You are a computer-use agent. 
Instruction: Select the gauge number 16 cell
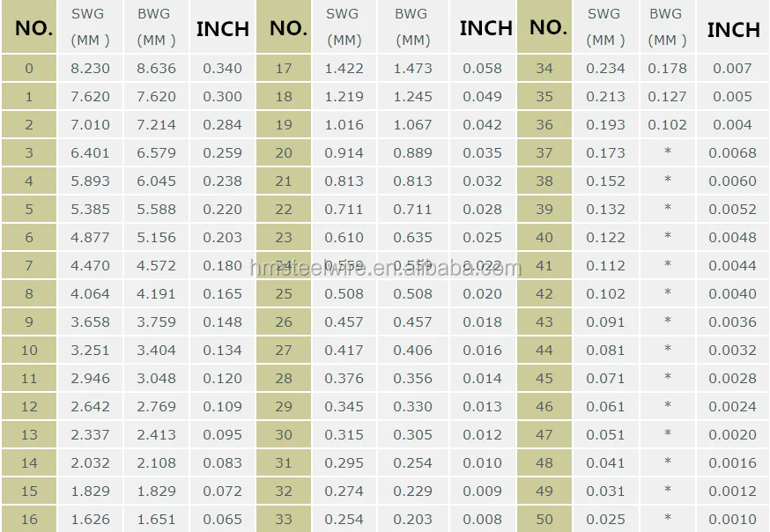pyautogui.click(x=29, y=519)
